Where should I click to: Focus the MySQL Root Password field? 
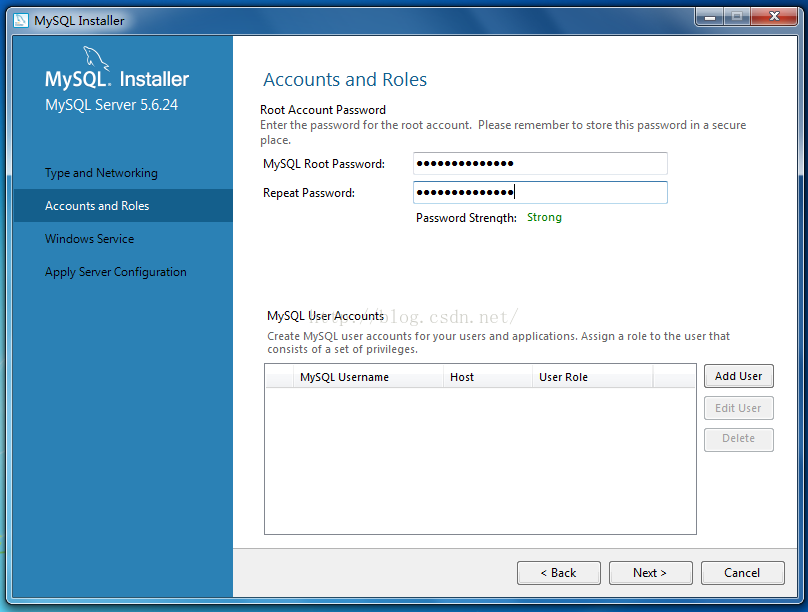tap(540, 163)
